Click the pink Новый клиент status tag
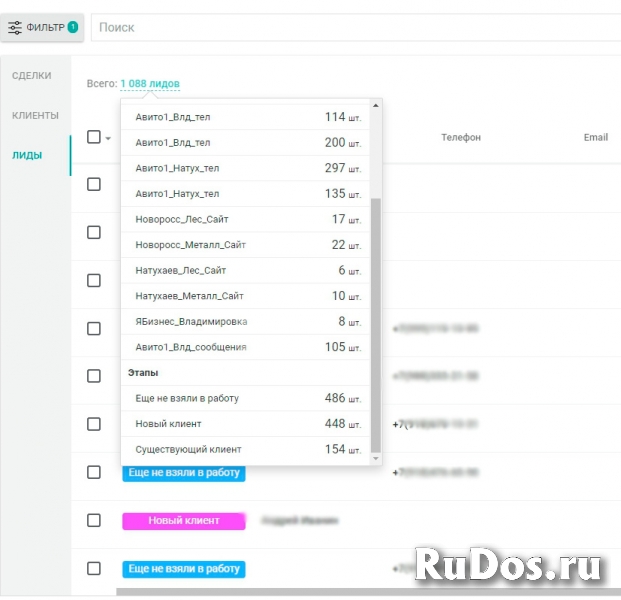Viewport: 621px width, 600px height. tap(184, 521)
